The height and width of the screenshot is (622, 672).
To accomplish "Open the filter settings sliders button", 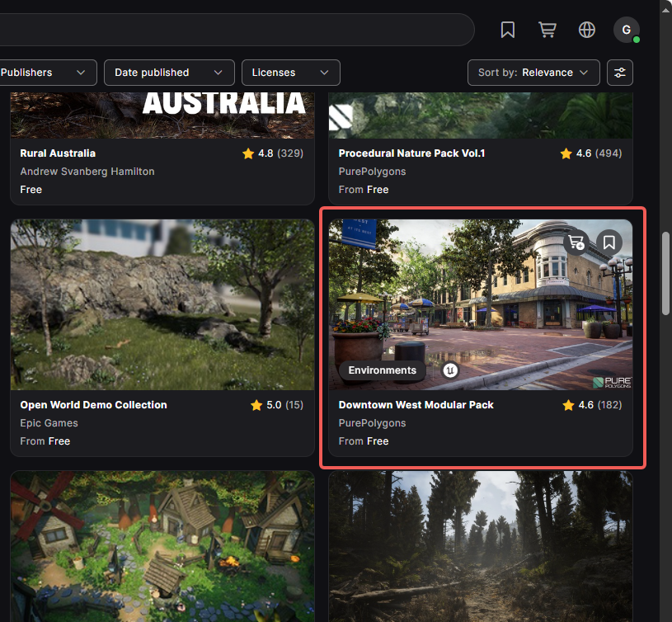I will pyautogui.click(x=620, y=73).
